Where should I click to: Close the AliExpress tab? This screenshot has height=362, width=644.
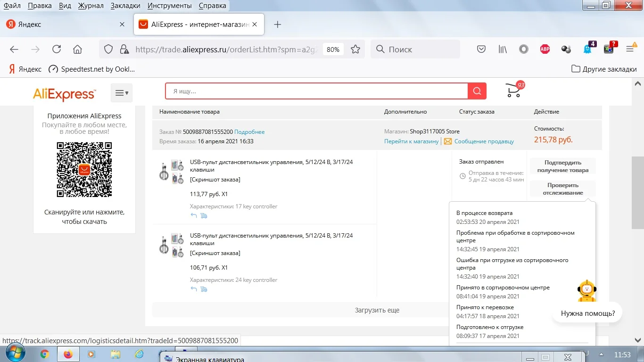[x=255, y=25]
